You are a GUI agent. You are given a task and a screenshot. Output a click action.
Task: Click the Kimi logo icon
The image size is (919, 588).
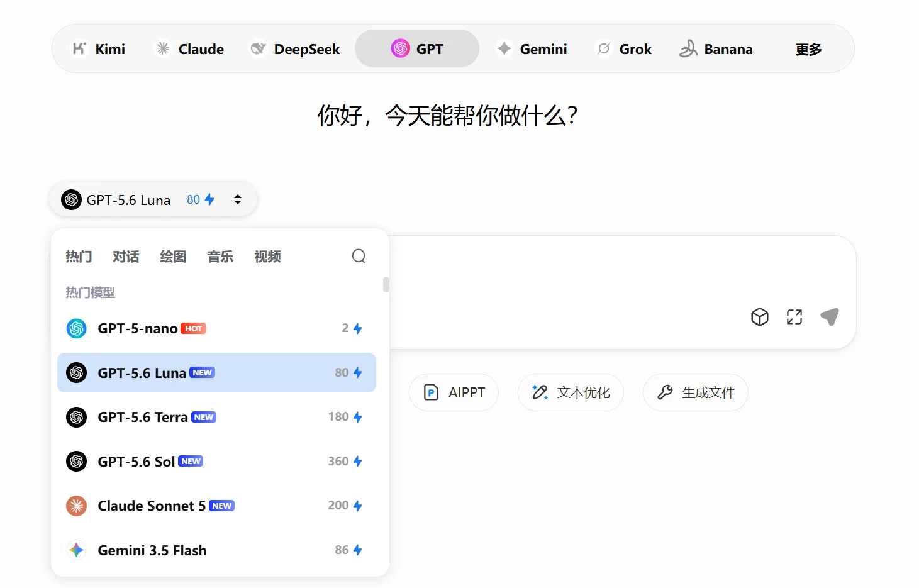click(x=79, y=48)
